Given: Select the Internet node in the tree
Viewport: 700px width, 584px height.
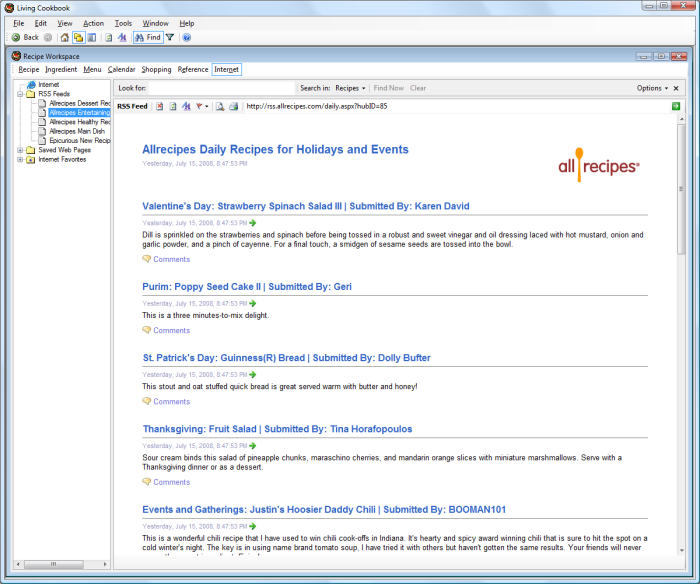Looking at the screenshot, I should coord(49,84).
